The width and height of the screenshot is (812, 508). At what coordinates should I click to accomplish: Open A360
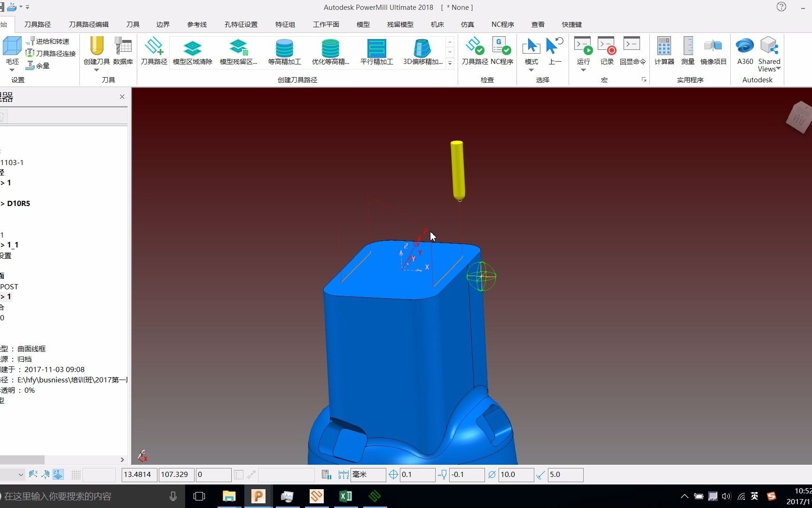(x=745, y=51)
